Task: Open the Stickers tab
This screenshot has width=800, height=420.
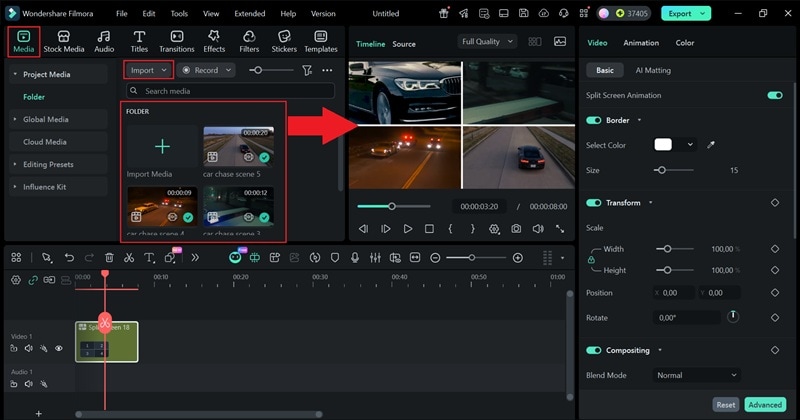Action: pyautogui.click(x=284, y=41)
